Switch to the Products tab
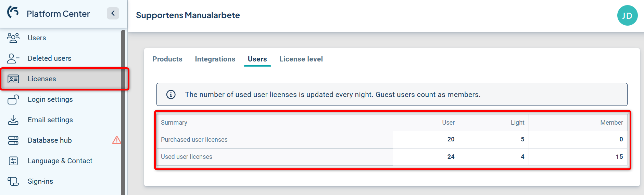This screenshot has height=195, width=644. click(x=167, y=59)
